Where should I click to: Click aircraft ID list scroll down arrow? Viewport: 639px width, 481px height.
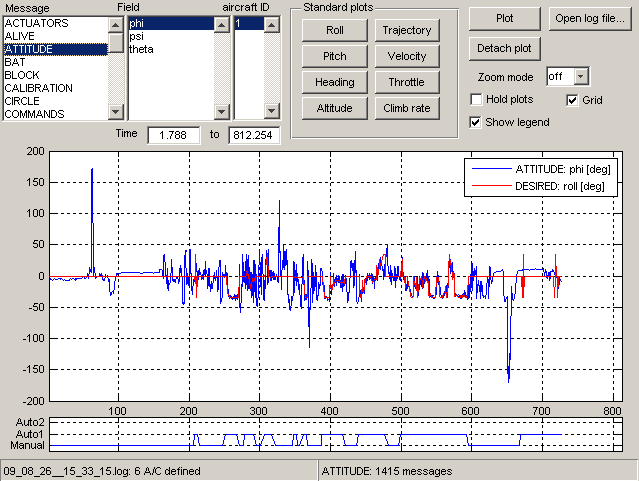[x=272, y=111]
